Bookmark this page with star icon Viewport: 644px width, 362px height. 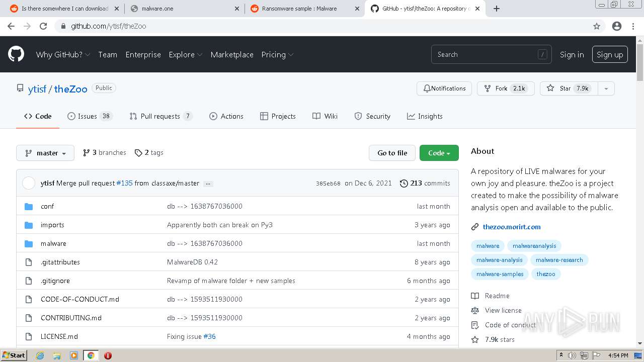597,26
